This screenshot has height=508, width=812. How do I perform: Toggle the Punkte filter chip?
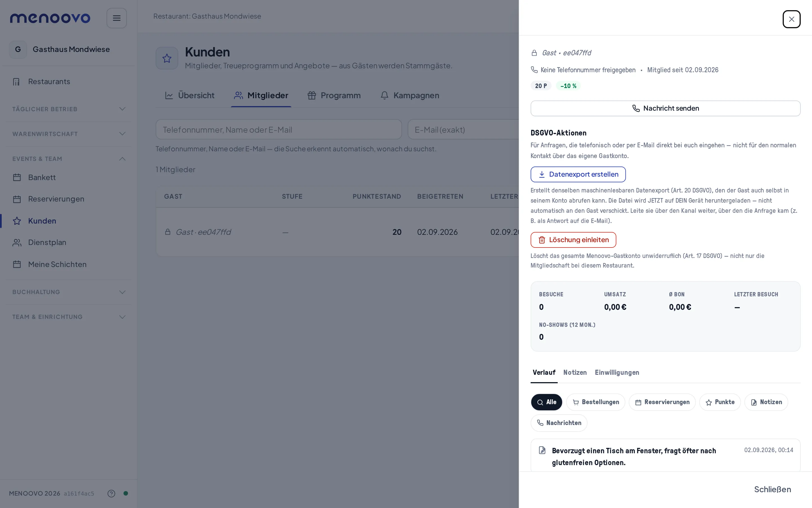(x=720, y=402)
